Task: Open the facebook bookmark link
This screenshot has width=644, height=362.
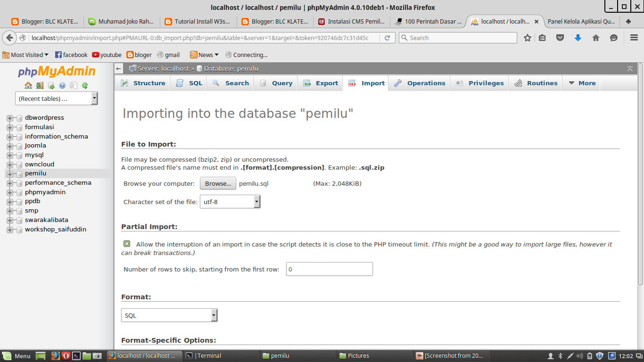Action: 71,55
